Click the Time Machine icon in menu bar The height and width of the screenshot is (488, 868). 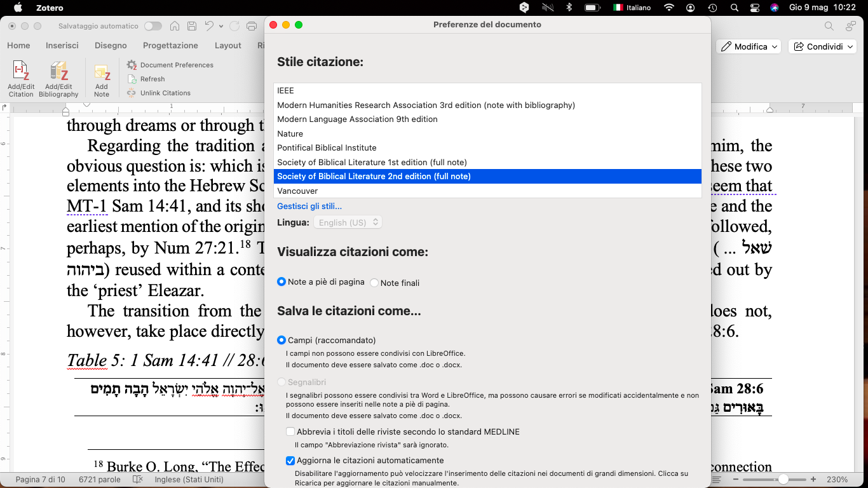[x=712, y=8]
